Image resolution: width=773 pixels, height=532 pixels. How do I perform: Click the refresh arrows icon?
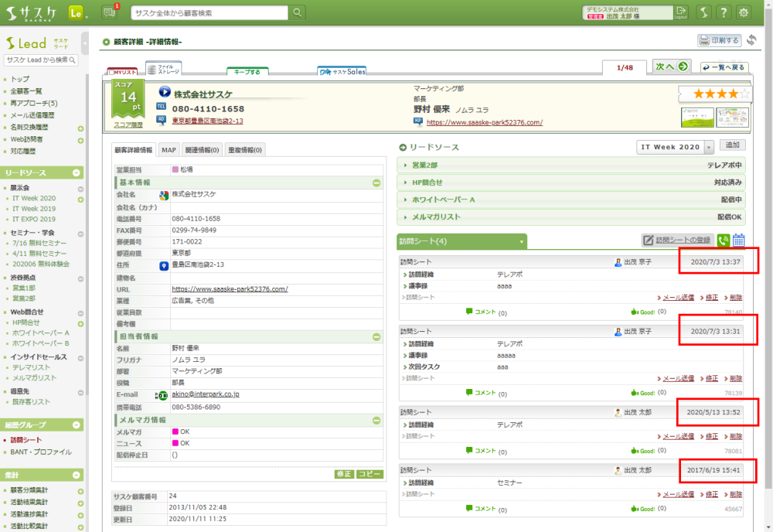pyautogui.click(x=751, y=40)
